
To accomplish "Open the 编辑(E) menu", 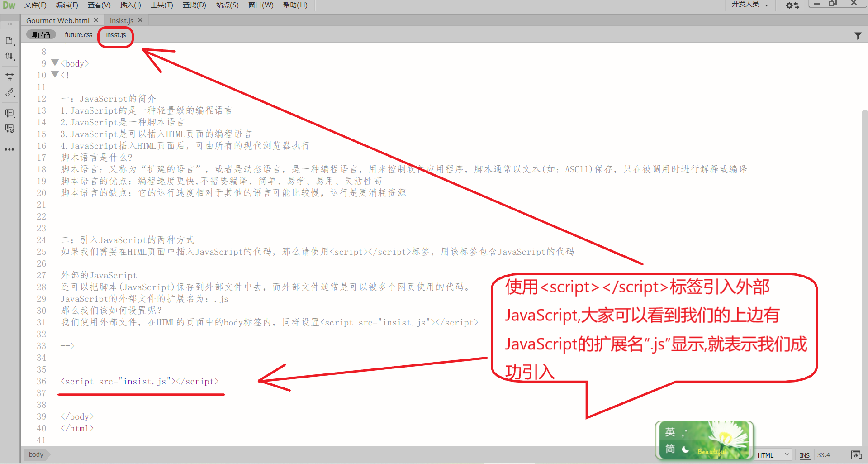I will pos(67,5).
